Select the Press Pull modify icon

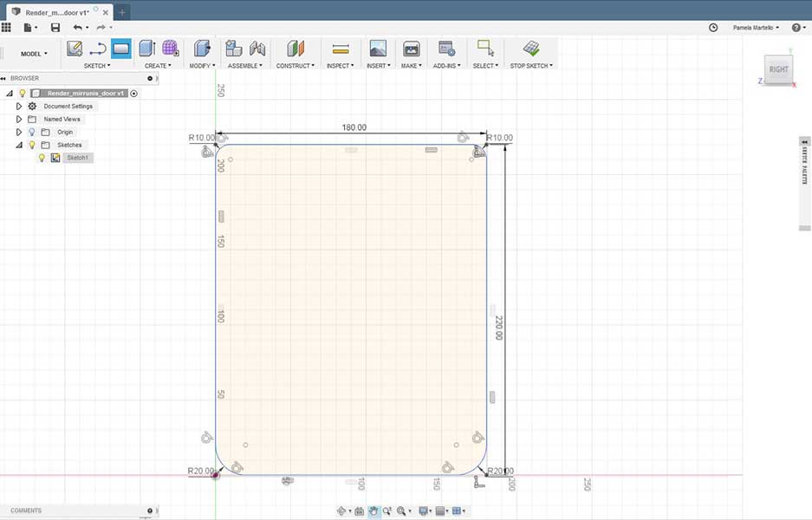(202, 49)
